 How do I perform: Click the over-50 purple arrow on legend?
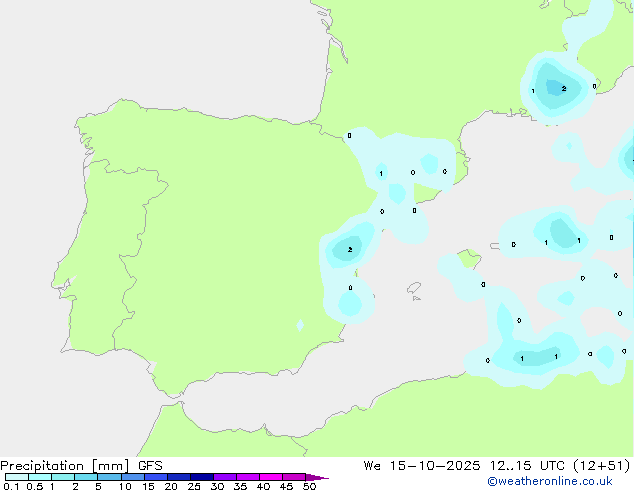pyautogui.click(x=317, y=477)
